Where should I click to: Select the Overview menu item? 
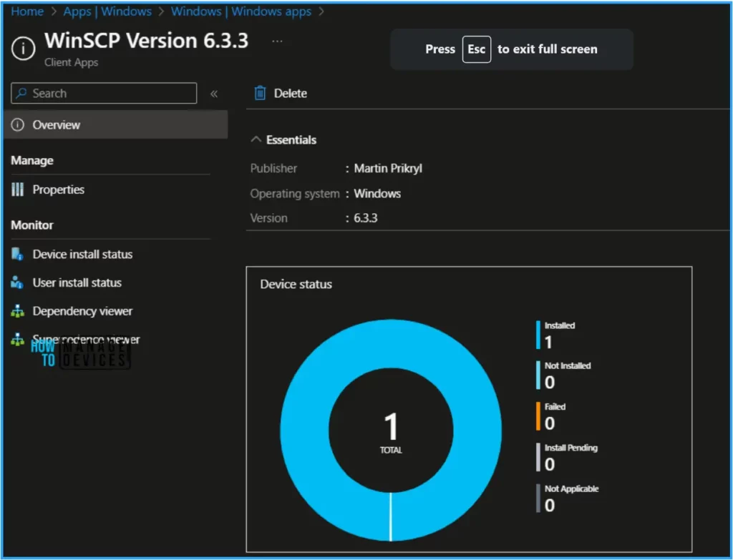point(116,124)
